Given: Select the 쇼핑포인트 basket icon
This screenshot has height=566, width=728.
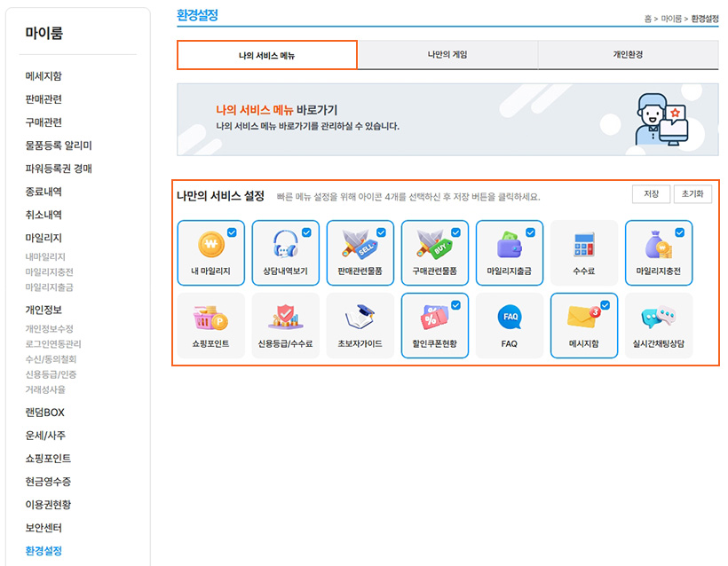Looking at the screenshot, I should pyautogui.click(x=210, y=318).
